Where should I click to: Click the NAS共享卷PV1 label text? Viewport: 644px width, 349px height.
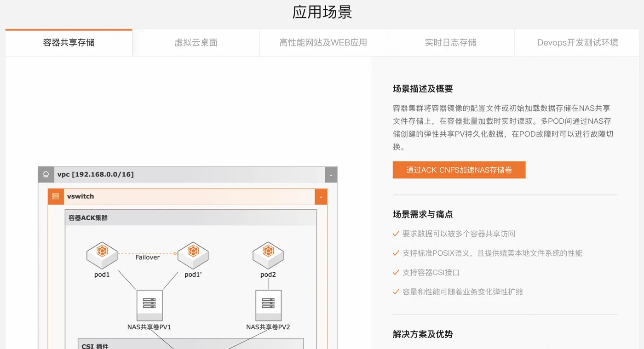149,327
